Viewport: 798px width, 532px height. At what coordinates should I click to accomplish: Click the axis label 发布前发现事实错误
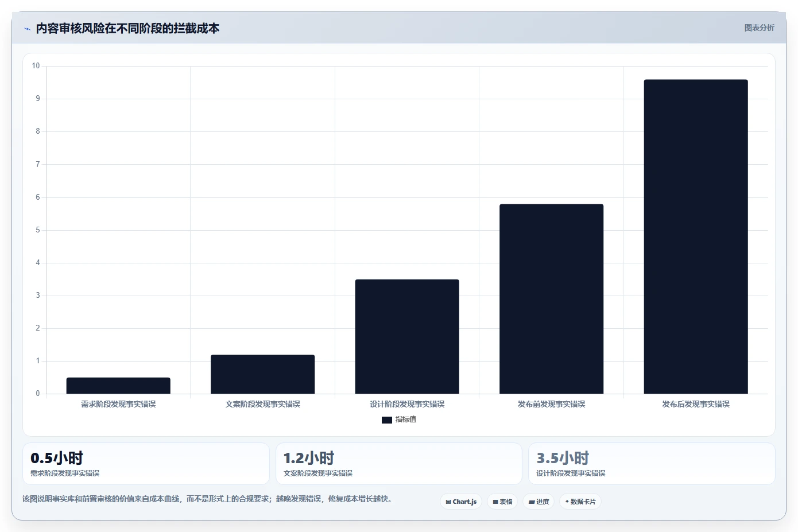pos(552,404)
